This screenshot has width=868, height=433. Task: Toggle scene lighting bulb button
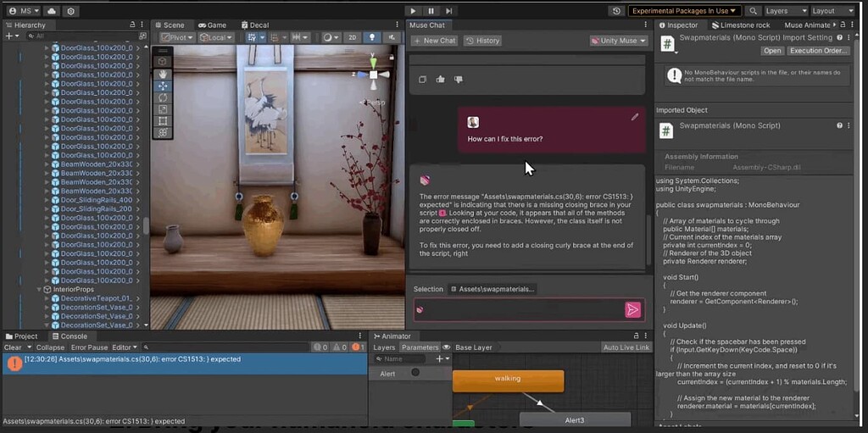click(372, 37)
